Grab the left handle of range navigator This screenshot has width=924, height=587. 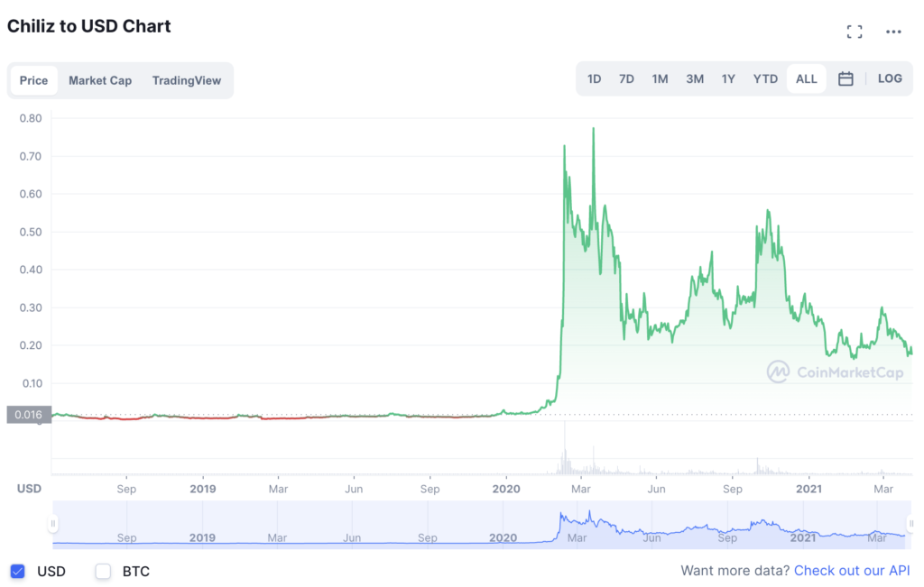[x=52, y=523]
